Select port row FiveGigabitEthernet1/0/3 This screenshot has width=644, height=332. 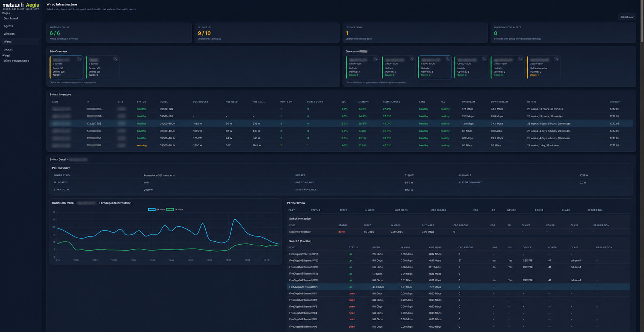coord(458,307)
